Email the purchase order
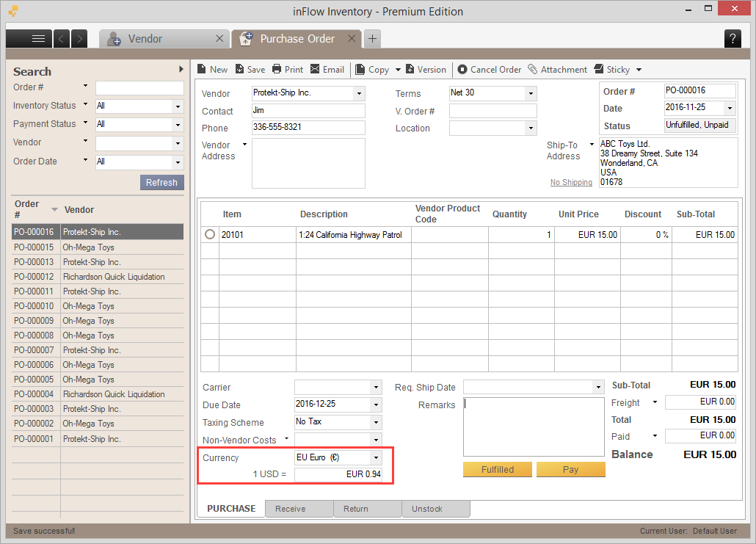The image size is (756, 544). (327, 70)
